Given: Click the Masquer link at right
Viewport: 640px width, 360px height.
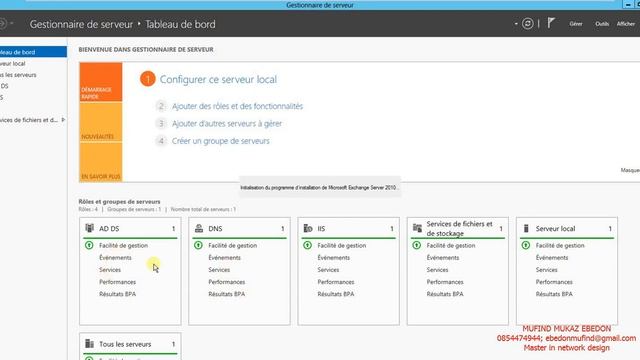Looking at the screenshot, I should (x=630, y=170).
